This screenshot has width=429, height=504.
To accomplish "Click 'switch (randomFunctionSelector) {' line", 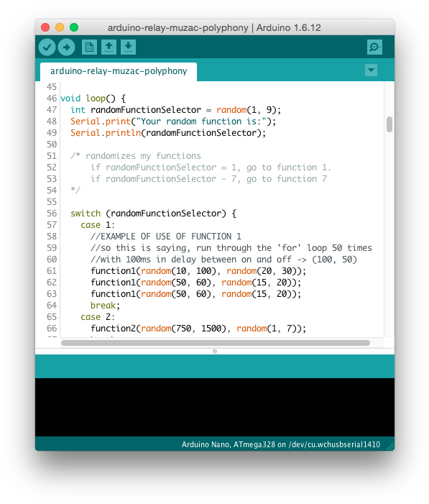I will pyautogui.click(x=154, y=214).
